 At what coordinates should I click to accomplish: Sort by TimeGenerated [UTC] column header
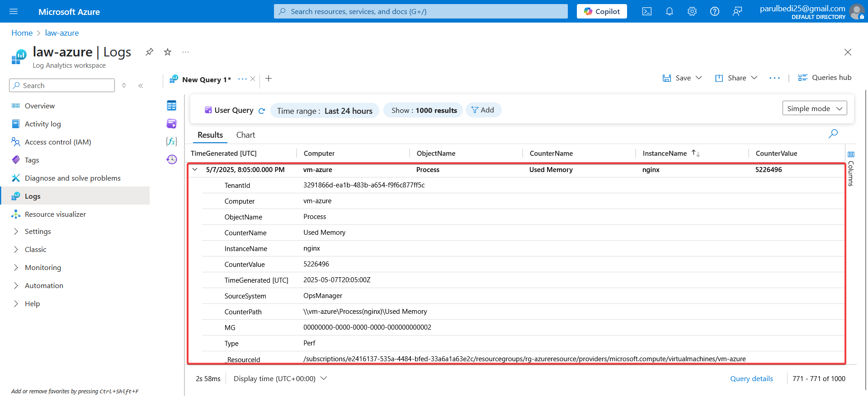[x=224, y=154]
